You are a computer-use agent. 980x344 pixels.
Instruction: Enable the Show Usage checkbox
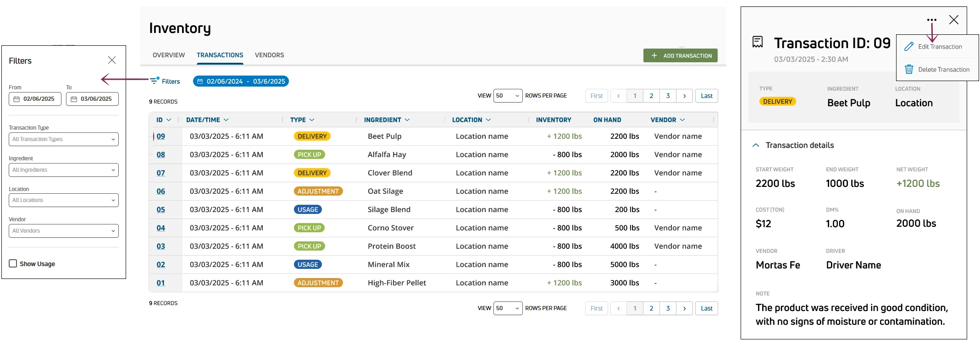(13, 263)
